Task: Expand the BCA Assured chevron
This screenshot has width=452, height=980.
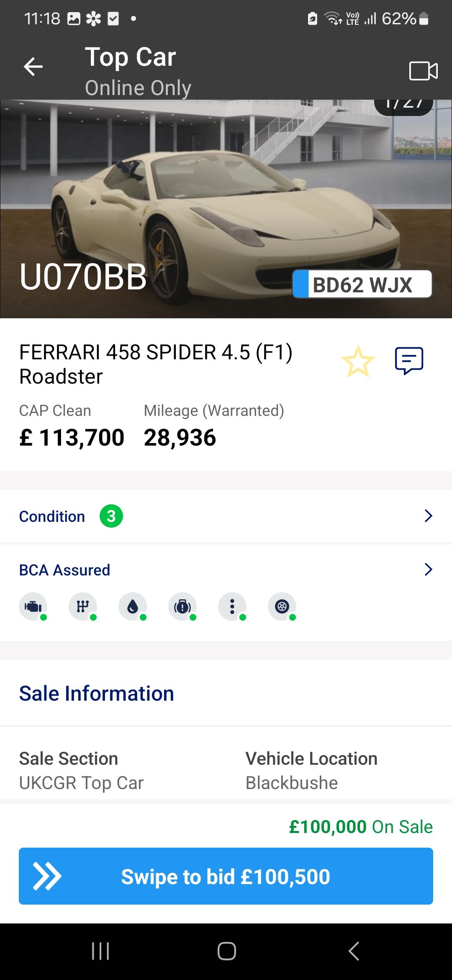Action: coord(428,570)
